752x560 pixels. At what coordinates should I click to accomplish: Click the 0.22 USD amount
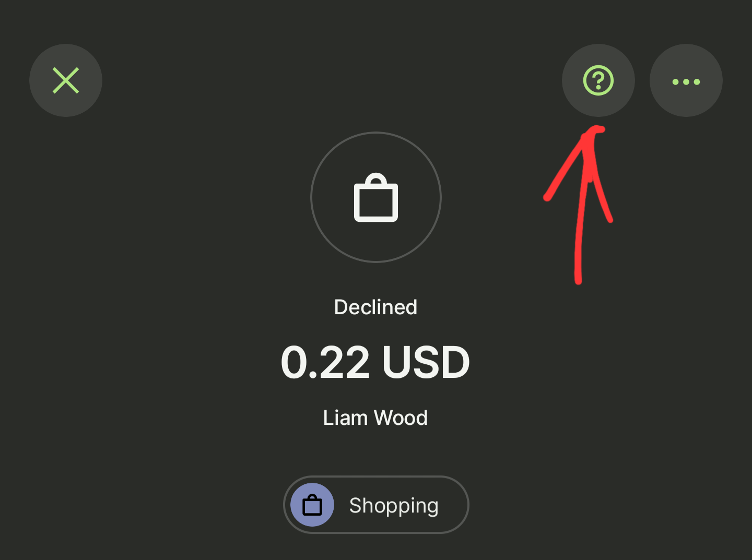(375, 362)
